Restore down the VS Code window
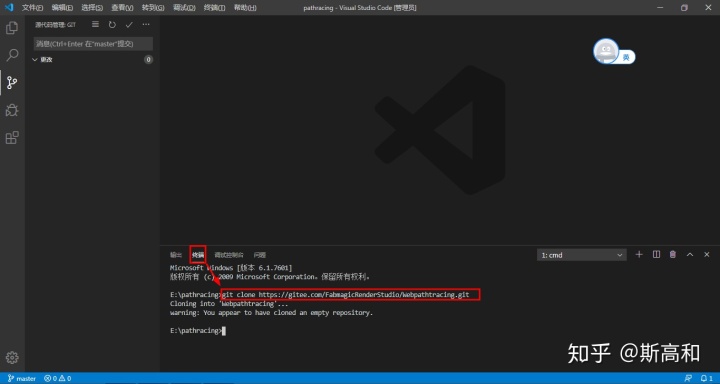The height and width of the screenshot is (384, 720). pyautogui.click(x=684, y=8)
